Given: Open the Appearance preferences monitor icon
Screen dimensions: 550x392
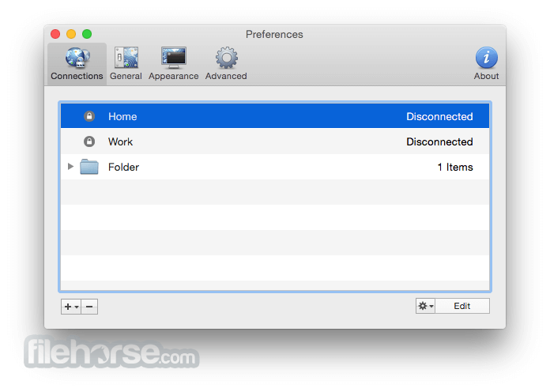Looking at the screenshot, I should (174, 58).
